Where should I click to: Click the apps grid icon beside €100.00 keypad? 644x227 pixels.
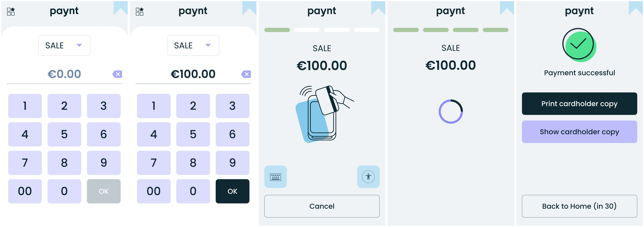point(139,11)
